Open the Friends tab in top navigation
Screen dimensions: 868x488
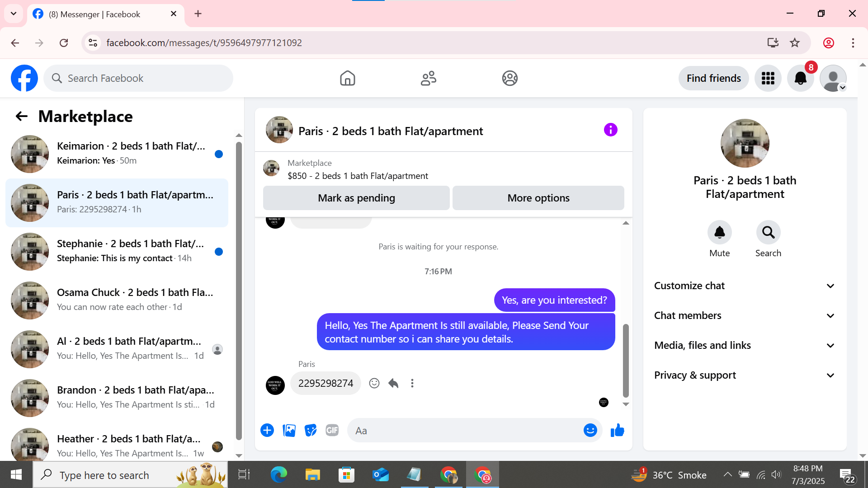428,79
